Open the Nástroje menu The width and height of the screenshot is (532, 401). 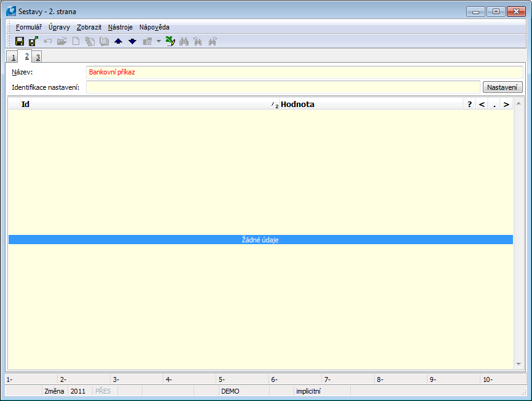pos(120,27)
